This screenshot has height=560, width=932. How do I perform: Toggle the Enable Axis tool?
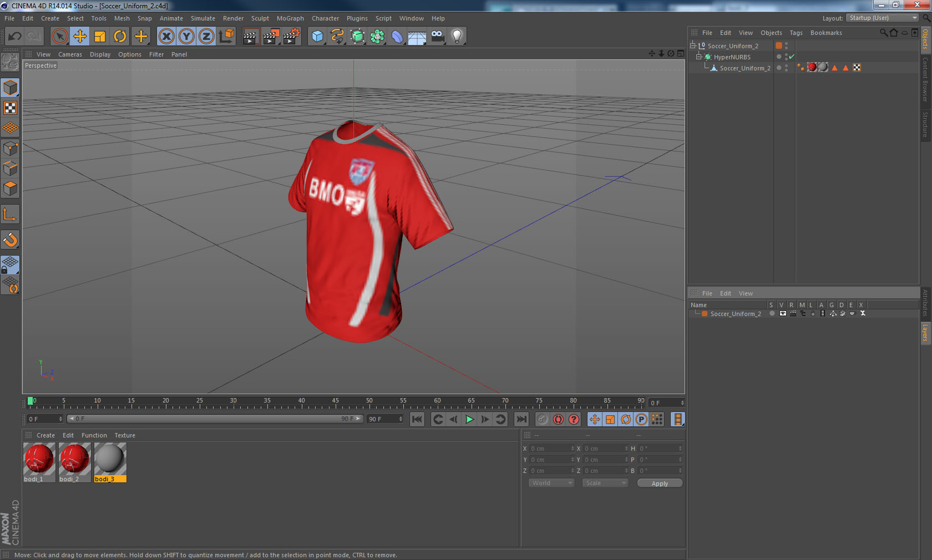click(10, 214)
